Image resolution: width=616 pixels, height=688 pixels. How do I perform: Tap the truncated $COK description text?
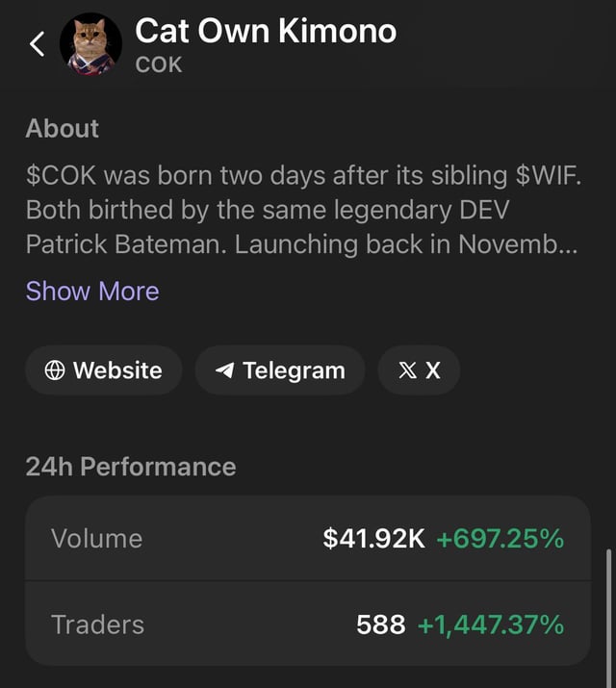click(x=304, y=210)
